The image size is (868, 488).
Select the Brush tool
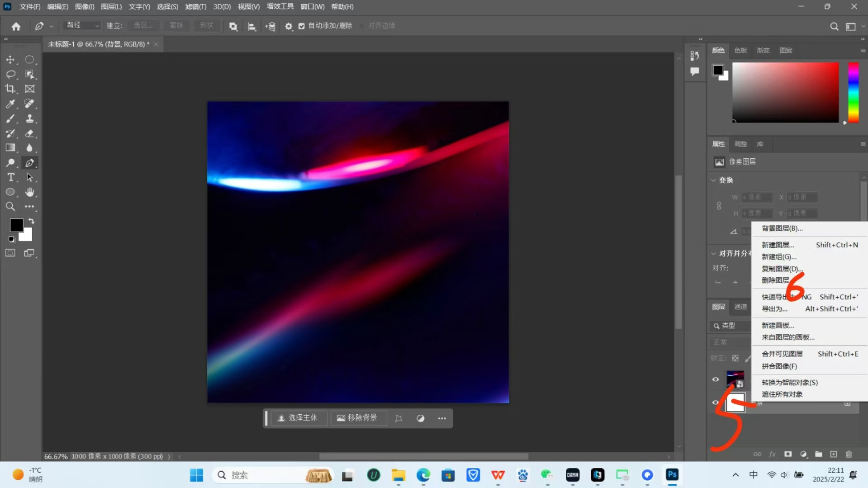pos(10,118)
